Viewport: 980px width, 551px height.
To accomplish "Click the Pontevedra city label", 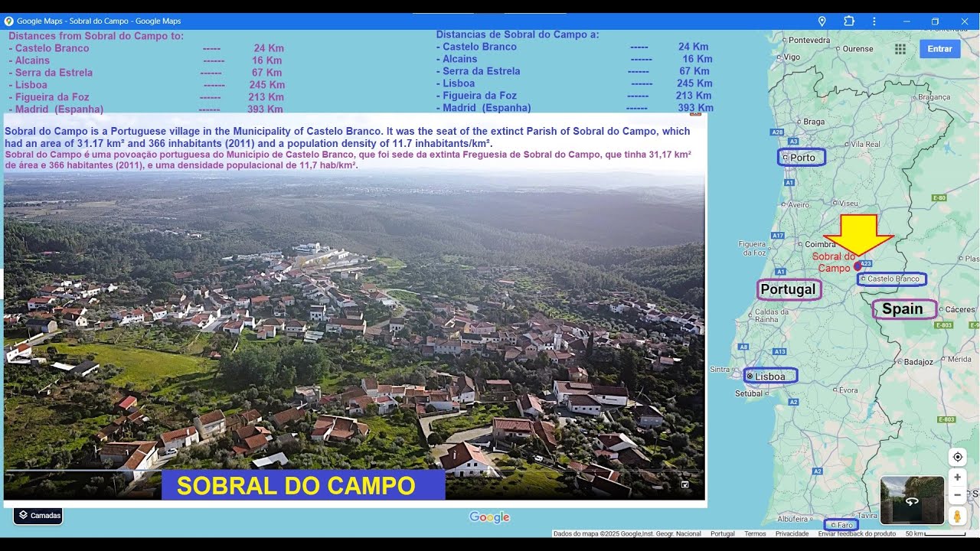I will pos(809,40).
